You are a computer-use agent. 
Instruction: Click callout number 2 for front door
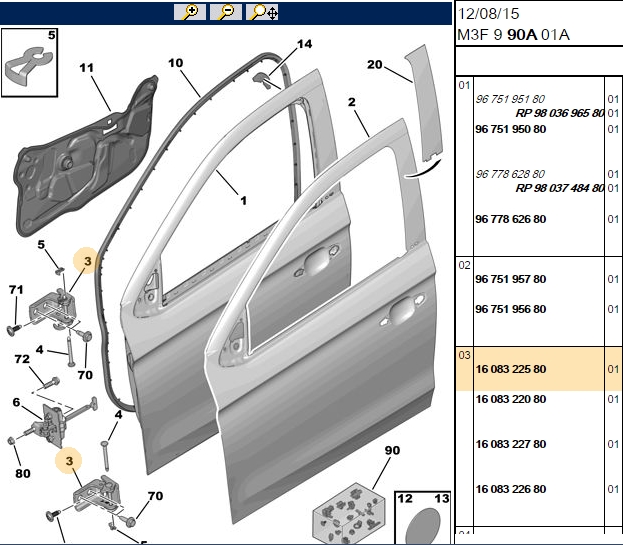click(x=352, y=102)
